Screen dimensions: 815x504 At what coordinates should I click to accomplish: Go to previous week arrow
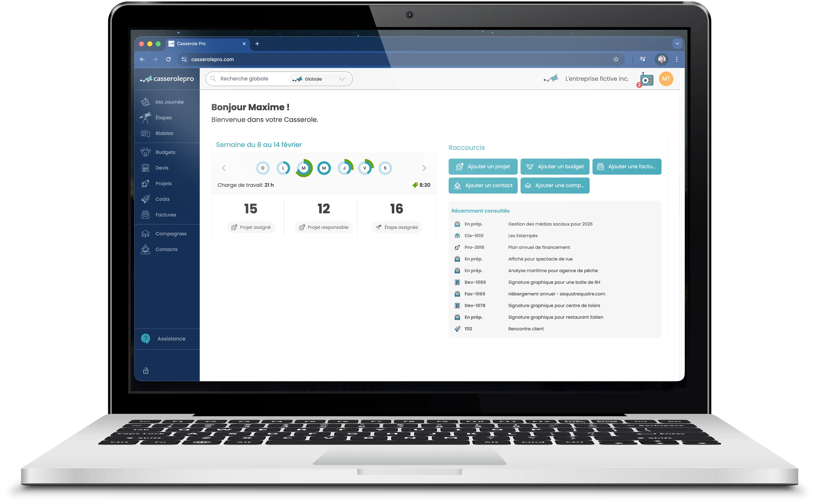pyautogui.click(x=224, y=168)
